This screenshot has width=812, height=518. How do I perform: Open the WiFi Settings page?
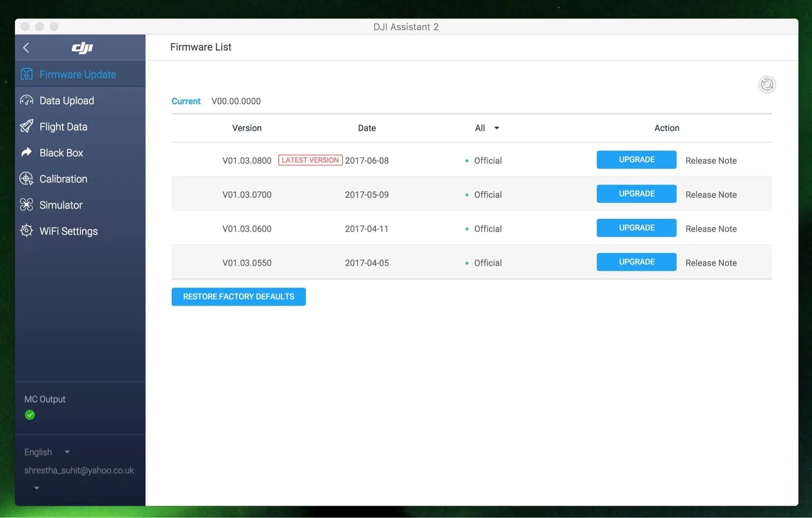tap(80, 230)
